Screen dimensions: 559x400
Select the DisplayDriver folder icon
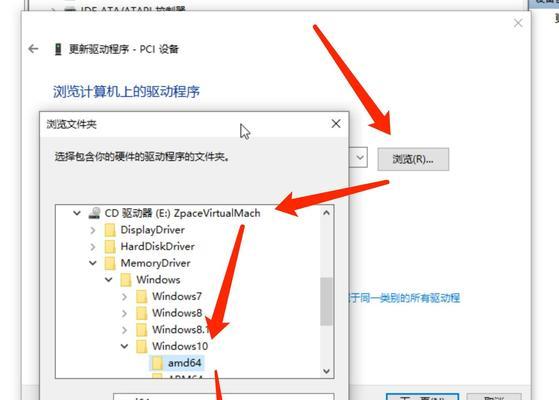(110, 230)
